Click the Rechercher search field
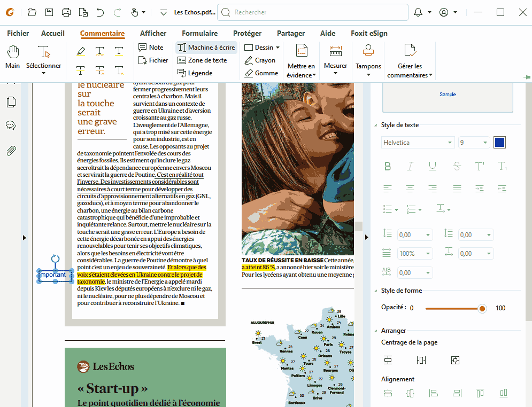The width and height of the screenshot is (532, 407). (x=312, y=12)
